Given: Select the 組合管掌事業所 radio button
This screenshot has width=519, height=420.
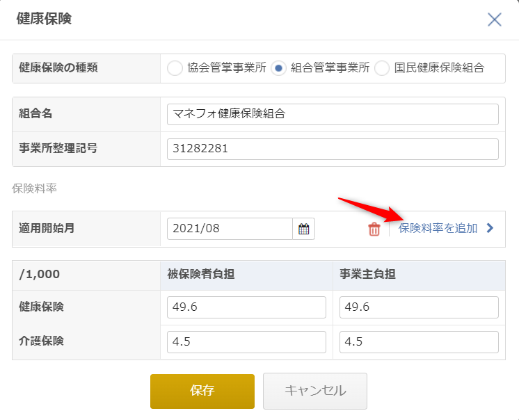Looking at the screenshot, I should (x=278, y=68).
